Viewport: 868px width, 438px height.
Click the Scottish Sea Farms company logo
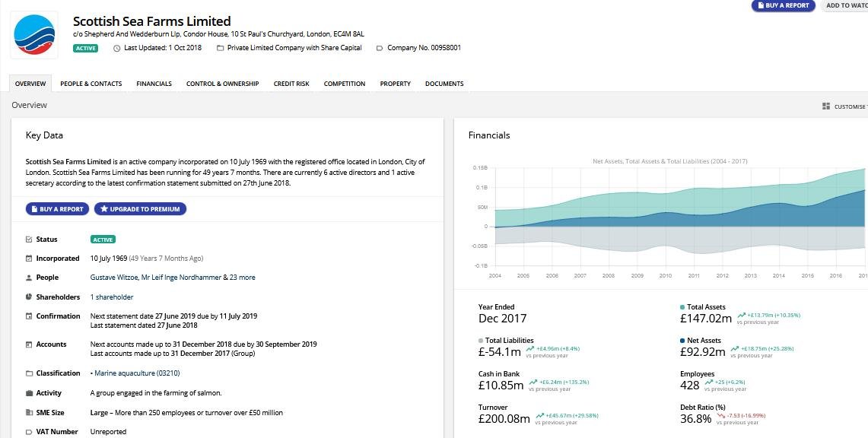click(x=33, y=33)
